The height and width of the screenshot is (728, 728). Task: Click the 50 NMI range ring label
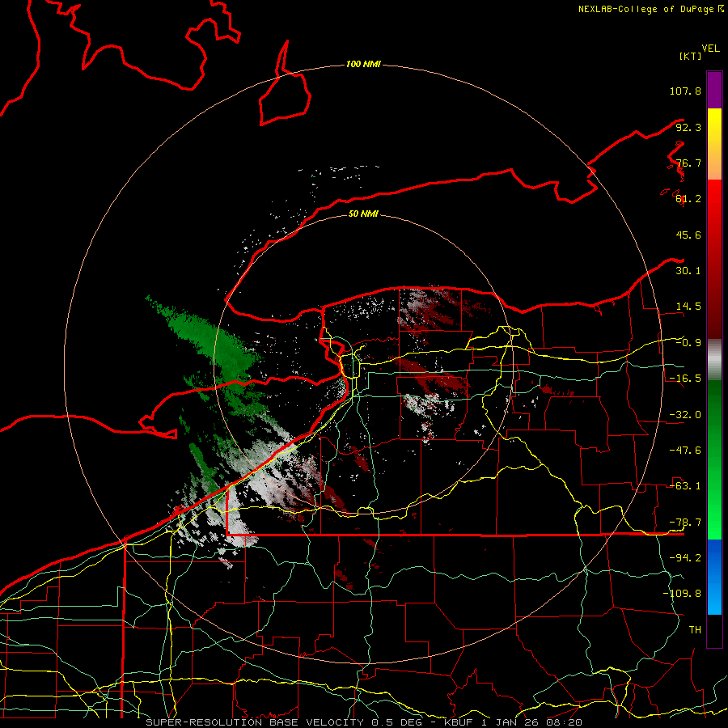click(x=363, y=214)
